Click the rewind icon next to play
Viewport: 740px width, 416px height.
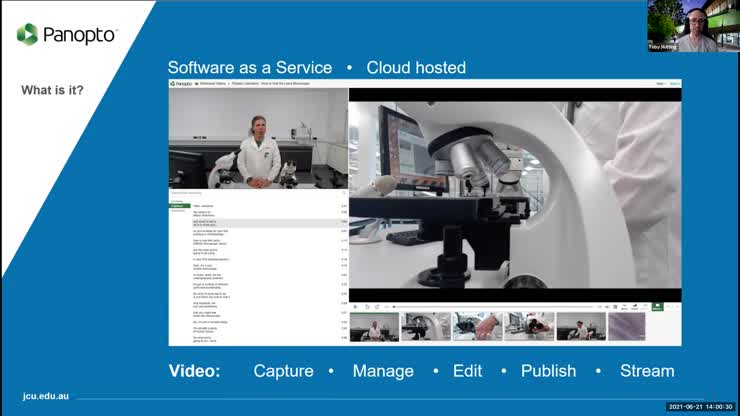[367, 307]
